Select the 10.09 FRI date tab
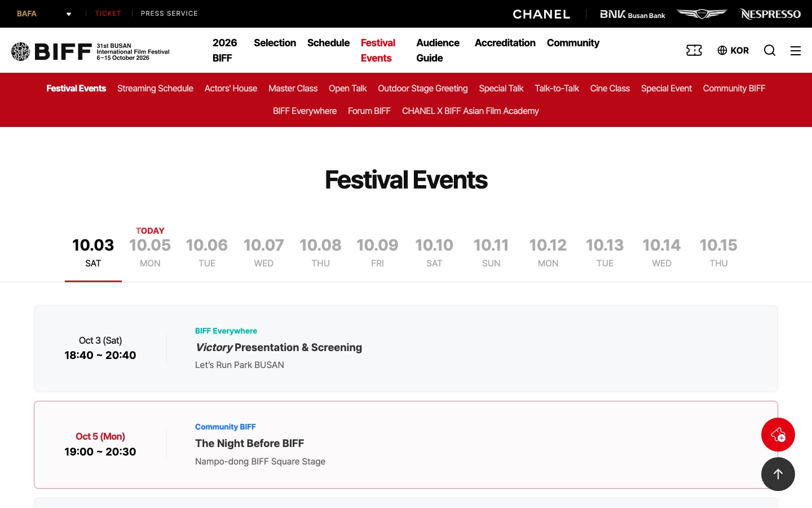Screen dimensions: 812x508 (x=377, y=252)
